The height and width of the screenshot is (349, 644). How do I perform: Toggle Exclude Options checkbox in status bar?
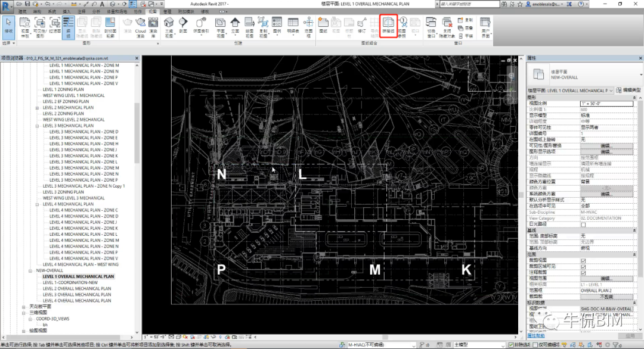(511, 345)
